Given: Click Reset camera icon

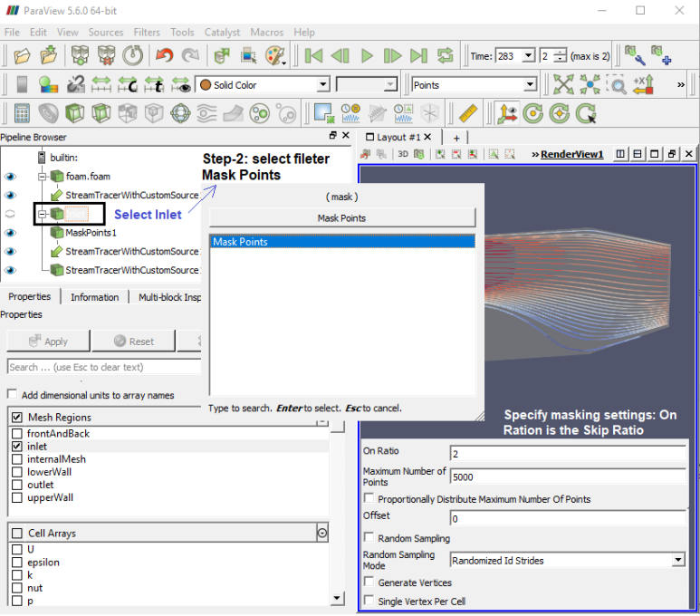Looking at the screenshot, I should [x=563, y=84].
